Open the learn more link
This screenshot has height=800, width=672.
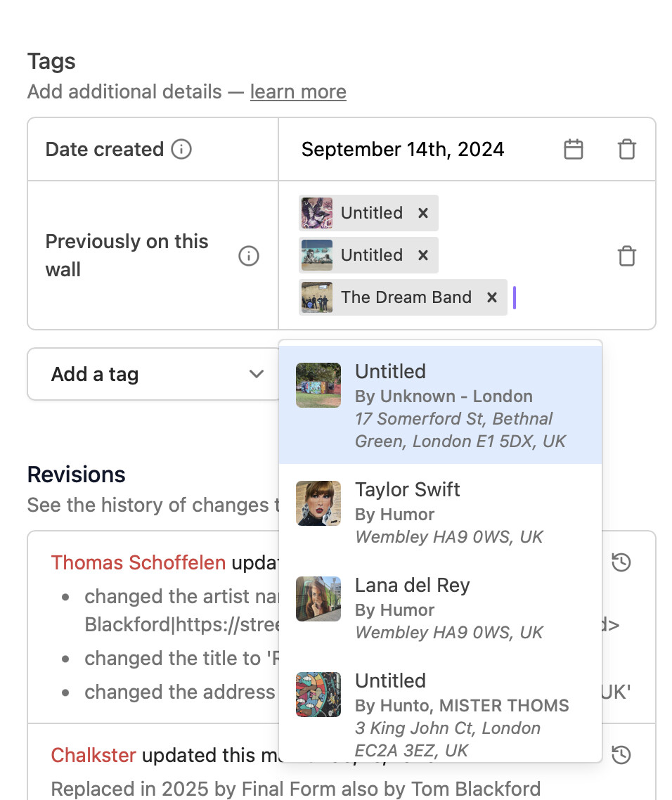(298, 92)
